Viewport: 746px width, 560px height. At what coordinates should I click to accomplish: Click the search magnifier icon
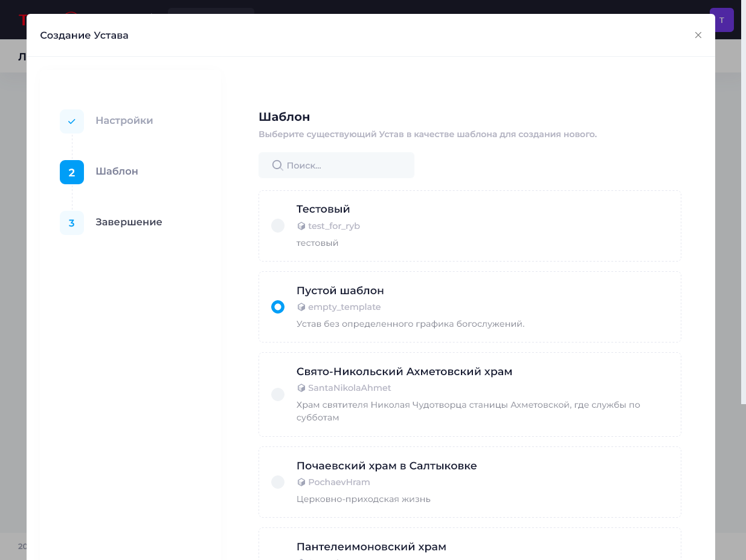tap(277, 165)
